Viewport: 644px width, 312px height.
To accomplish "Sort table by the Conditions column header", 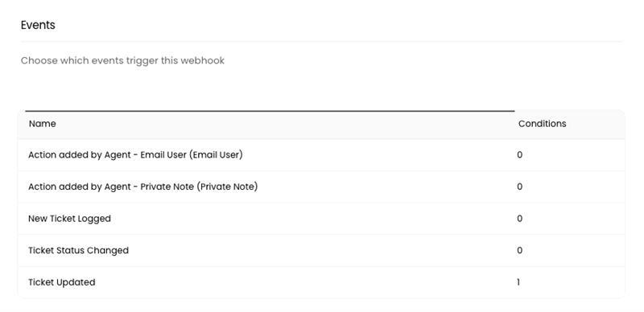I will tap(542, 124).
